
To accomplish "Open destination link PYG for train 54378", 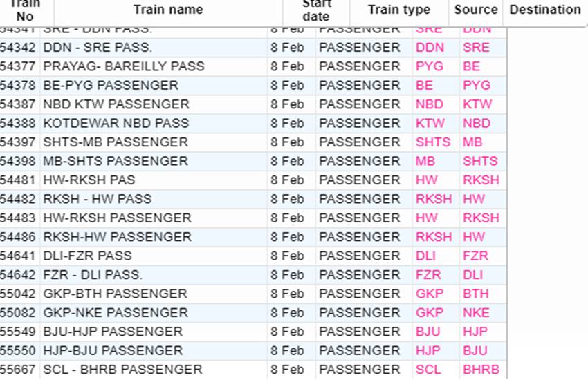I will [476, 86].
